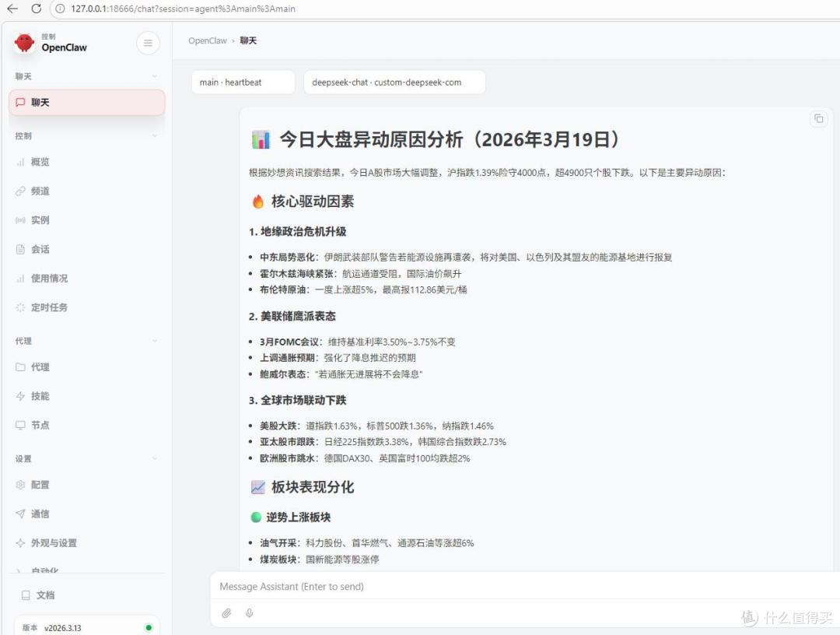Attach a file with the paperclip icon
Image resolution: width=840 pixels, height=635 pixels.
(226, 613)
